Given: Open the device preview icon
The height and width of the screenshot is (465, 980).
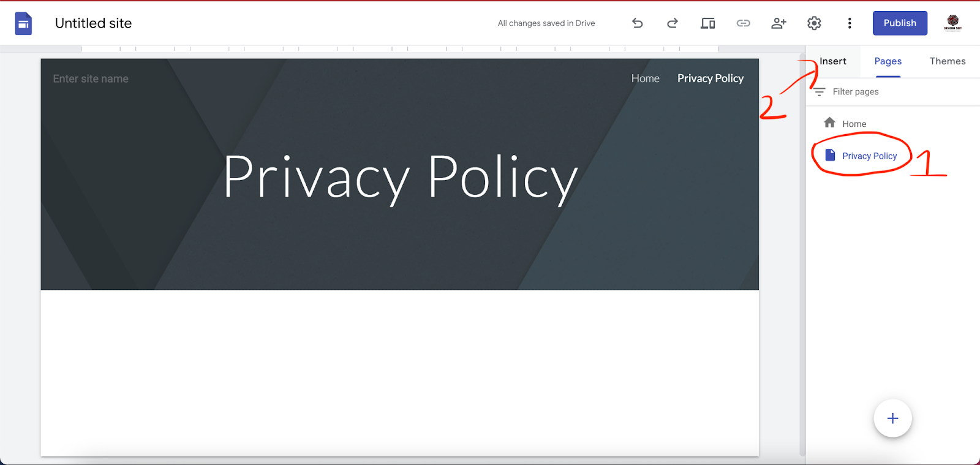Looking at the screenshot, I should (x=707, y=23).
